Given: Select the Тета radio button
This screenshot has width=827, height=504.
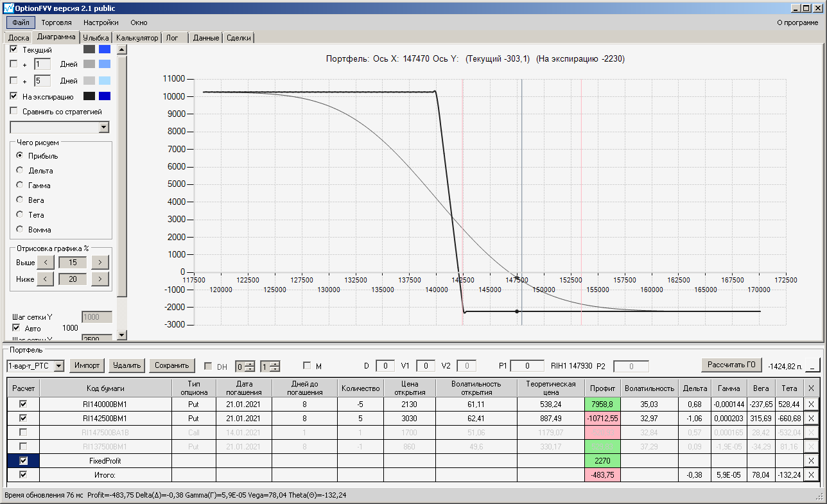Looking at the screenshot, I should pos(20,215).
